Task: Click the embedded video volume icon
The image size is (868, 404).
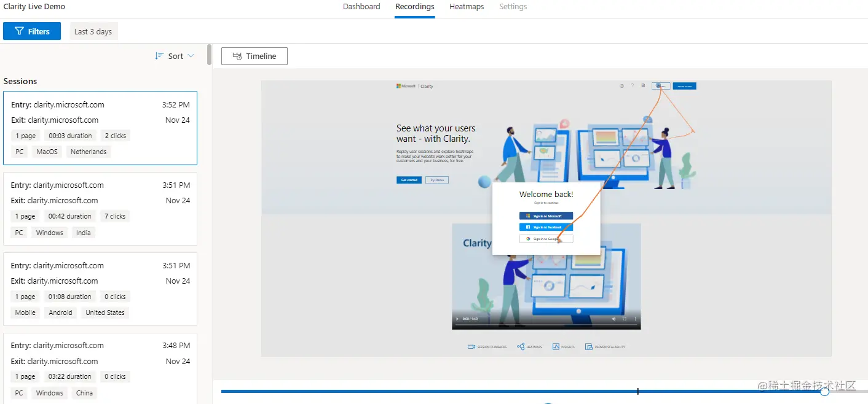Action: pos(614,319)
